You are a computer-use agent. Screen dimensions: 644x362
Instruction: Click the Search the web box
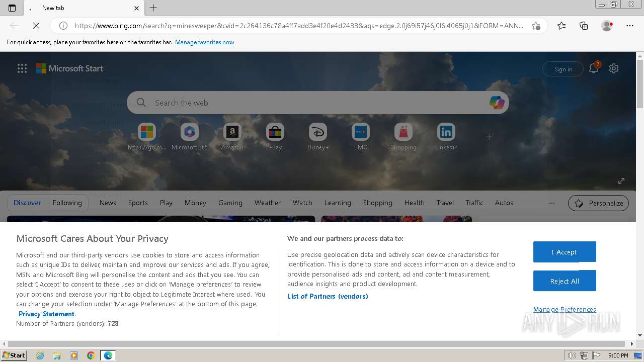click(x=318, y=103)
